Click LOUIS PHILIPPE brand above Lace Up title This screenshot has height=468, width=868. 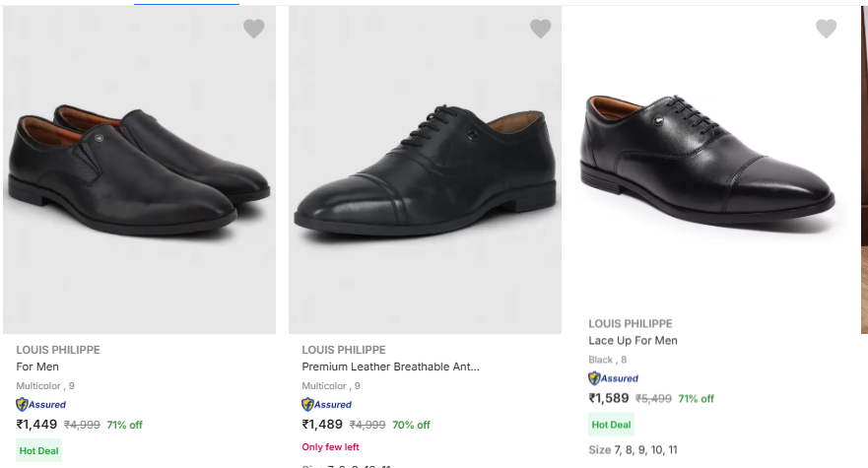631,323
